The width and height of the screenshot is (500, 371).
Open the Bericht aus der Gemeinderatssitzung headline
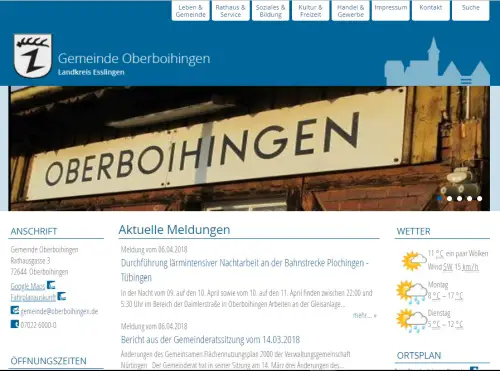pyautogui.click(x=210, y=340)
